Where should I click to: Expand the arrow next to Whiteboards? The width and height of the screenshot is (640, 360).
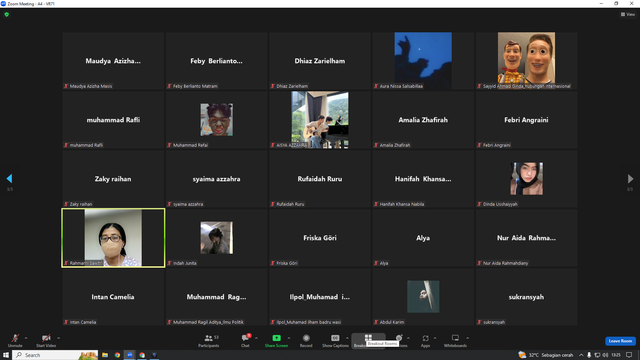pos(467,338)
